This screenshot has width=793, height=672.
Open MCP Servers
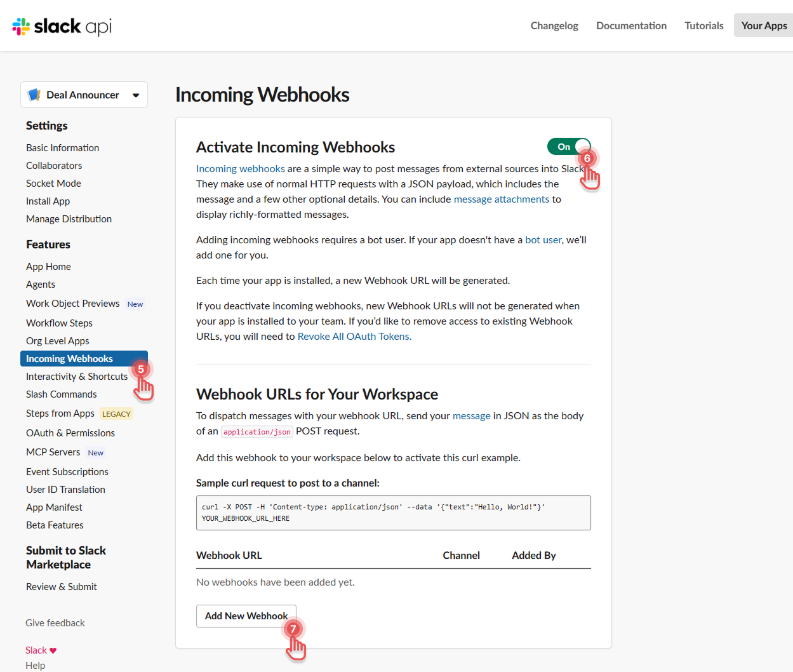(x=53, y=452)
